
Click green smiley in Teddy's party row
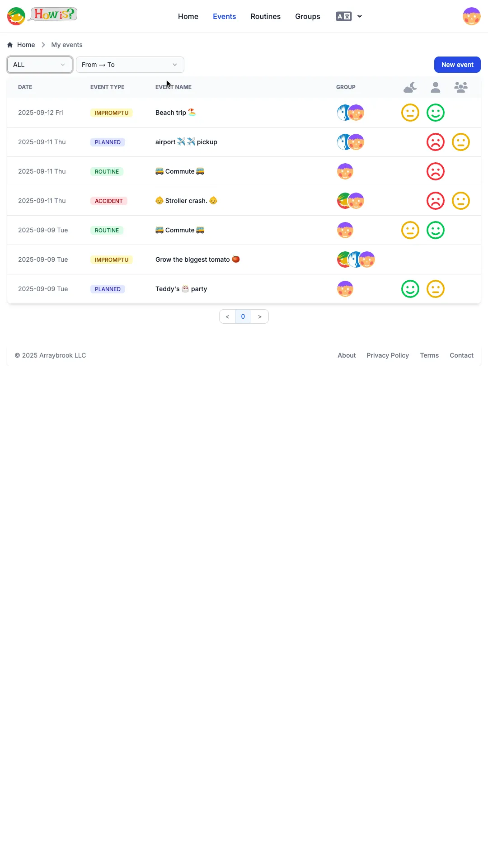pos(410,289)
